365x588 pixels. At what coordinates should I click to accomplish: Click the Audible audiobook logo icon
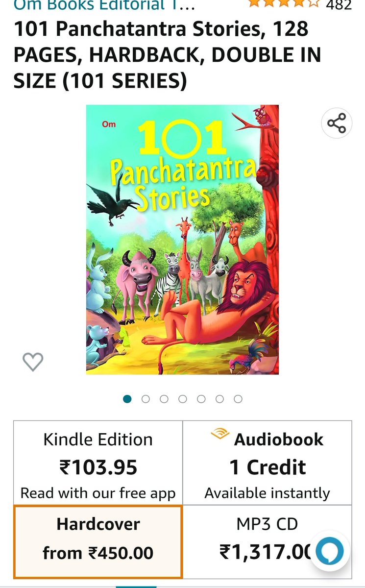[x=220, y=434]
